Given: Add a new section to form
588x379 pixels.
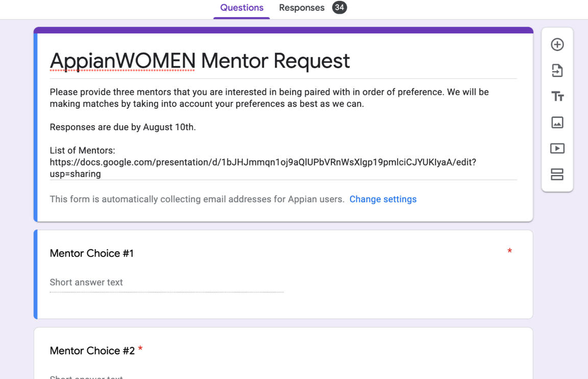Looking at the screenshot, I should point(557,175).
